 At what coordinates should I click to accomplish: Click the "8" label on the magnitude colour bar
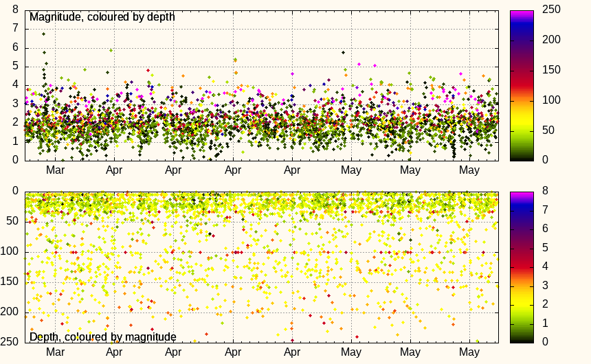pos(545,191)
